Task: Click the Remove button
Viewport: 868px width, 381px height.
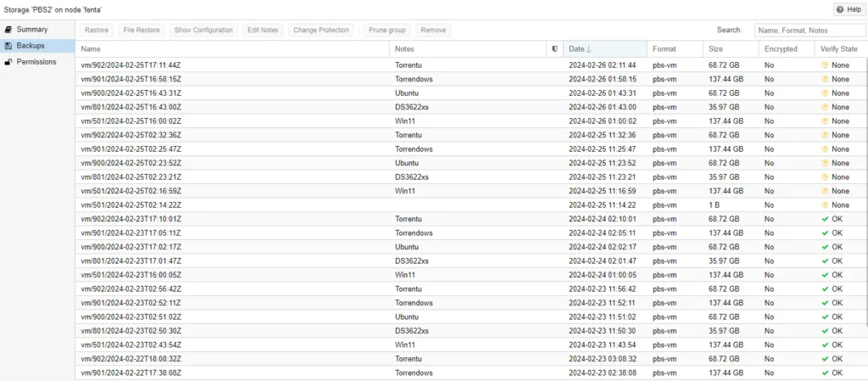Action: (433, 30)
